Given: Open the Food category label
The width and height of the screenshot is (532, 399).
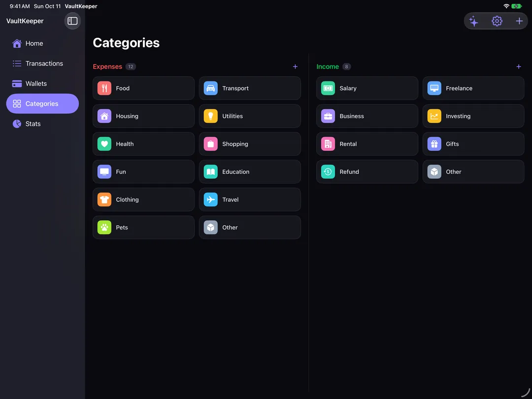Looking at the screenshot, I should [x=123, y=88].
